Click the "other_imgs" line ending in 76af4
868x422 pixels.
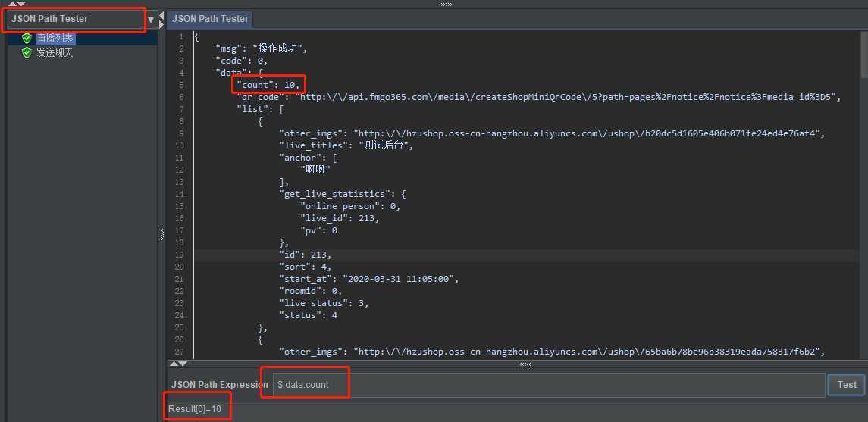click(552, 133)
